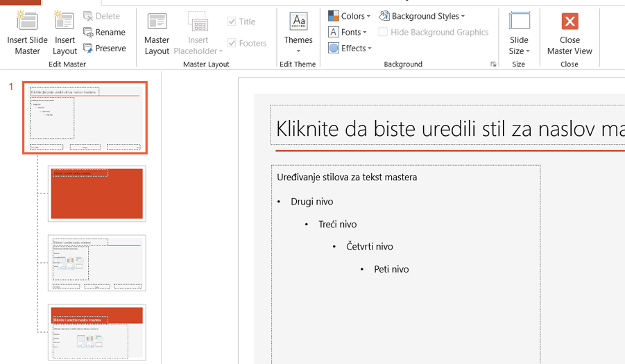Click the Preserve label text

click(110, 49)
